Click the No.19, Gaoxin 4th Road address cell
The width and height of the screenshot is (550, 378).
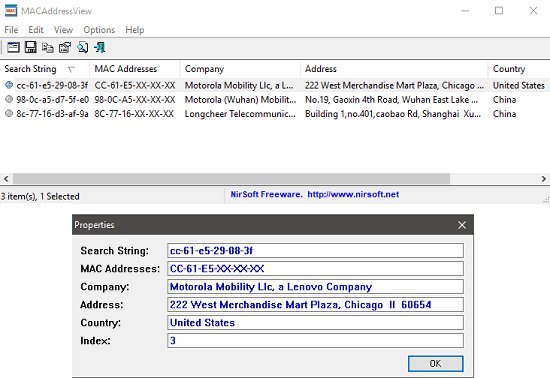[391, 100]
